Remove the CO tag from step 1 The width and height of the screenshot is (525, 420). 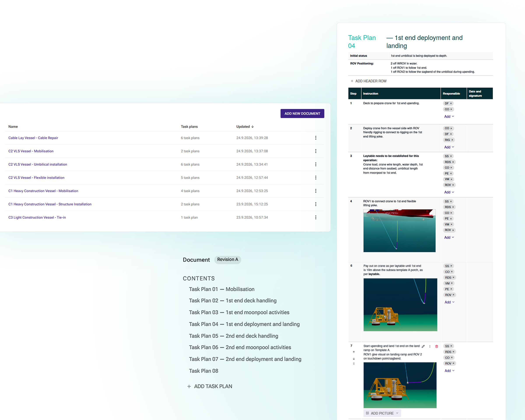(x=451, y=109)
